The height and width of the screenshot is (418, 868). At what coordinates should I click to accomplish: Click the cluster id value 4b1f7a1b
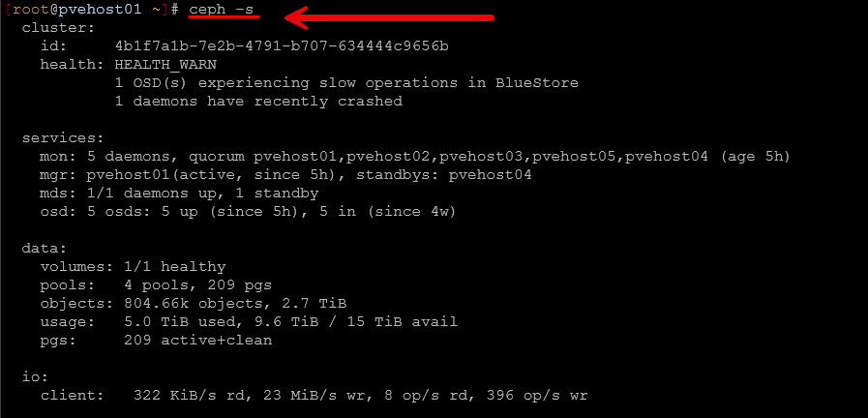[281, 46]
